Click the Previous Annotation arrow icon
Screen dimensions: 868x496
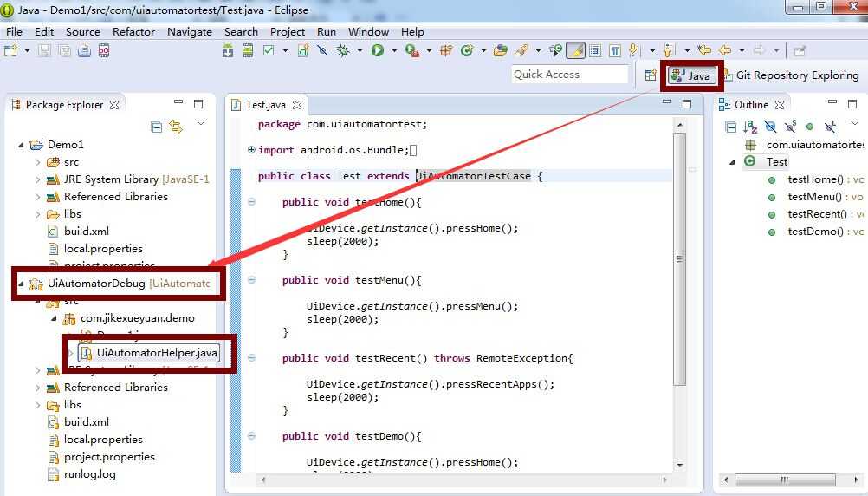point(668,51)
